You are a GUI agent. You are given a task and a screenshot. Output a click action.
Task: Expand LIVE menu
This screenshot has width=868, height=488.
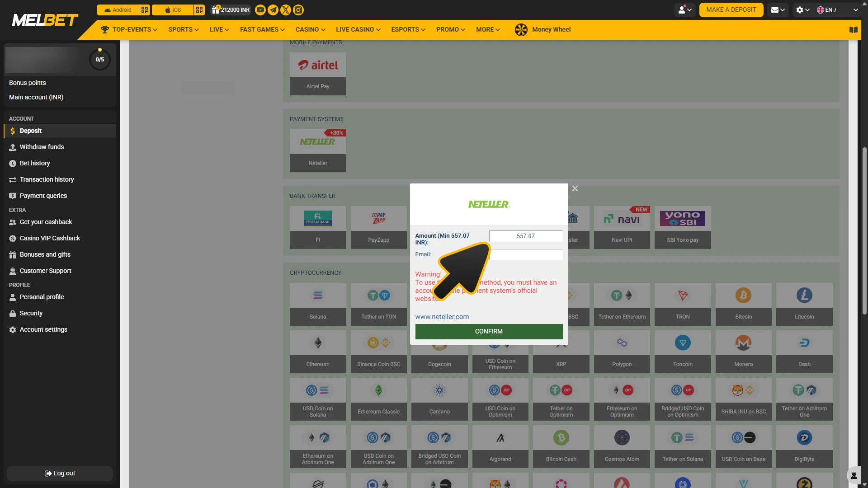(x=219, y=30)
